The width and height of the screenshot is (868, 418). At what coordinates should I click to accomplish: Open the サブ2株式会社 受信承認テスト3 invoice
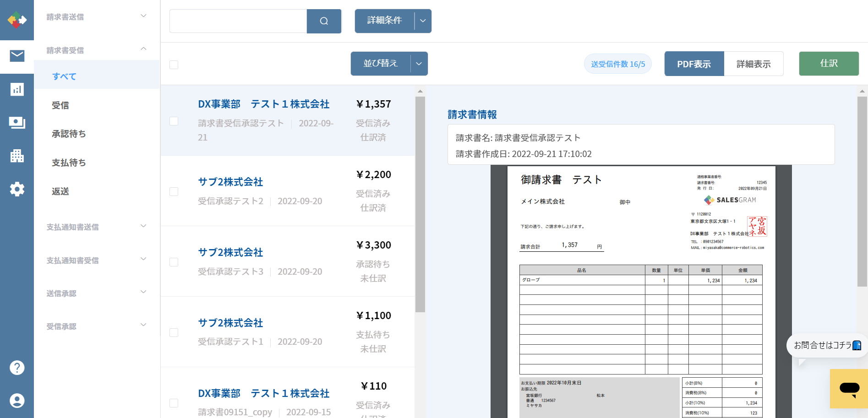click(x=288, y=261)
